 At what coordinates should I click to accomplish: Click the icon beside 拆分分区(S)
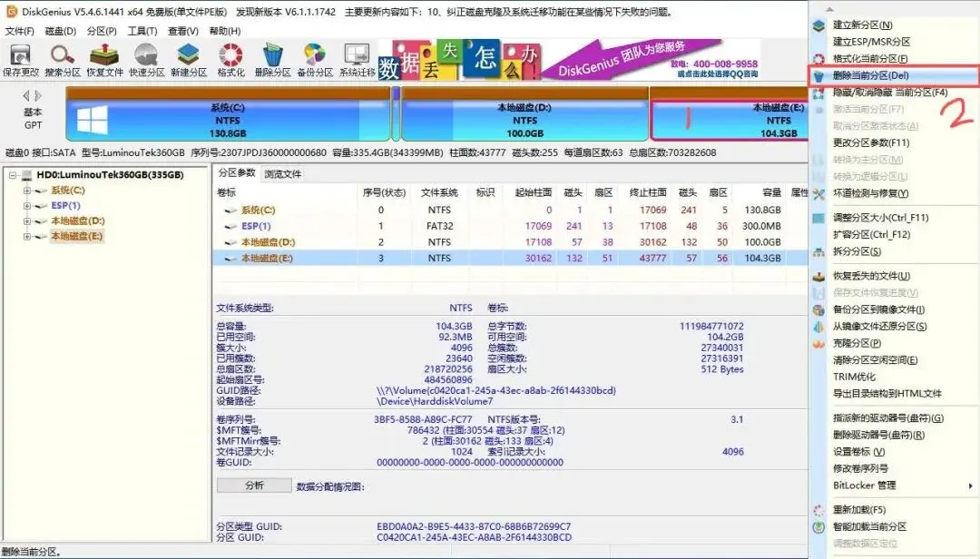pos(818,252)
